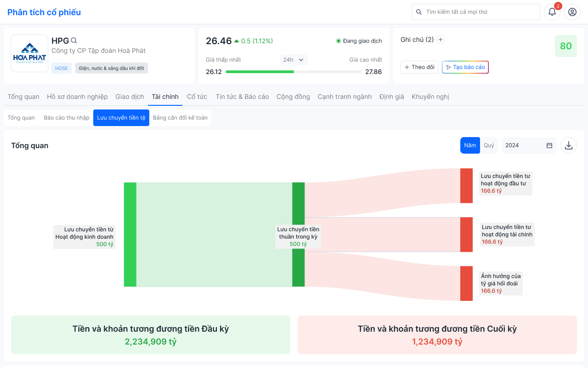The width and height of the screenshot is (588, 368).
Task: Add a note with plus icon
Action: 441,40
